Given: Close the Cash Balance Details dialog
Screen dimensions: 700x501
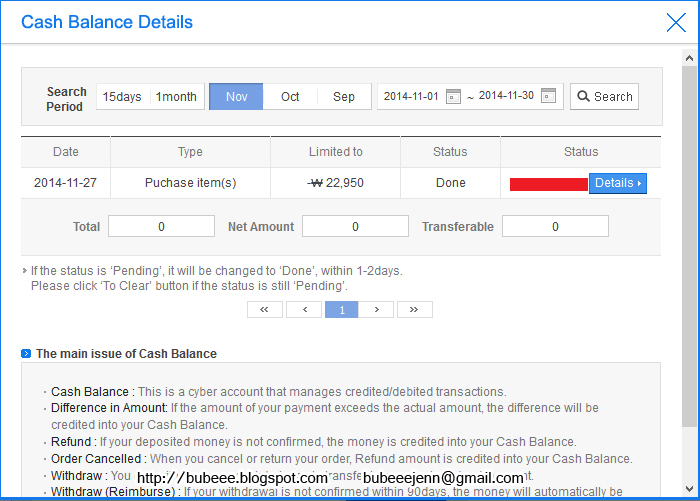Looking at the screenshot, I should click(x=676, y=22).
